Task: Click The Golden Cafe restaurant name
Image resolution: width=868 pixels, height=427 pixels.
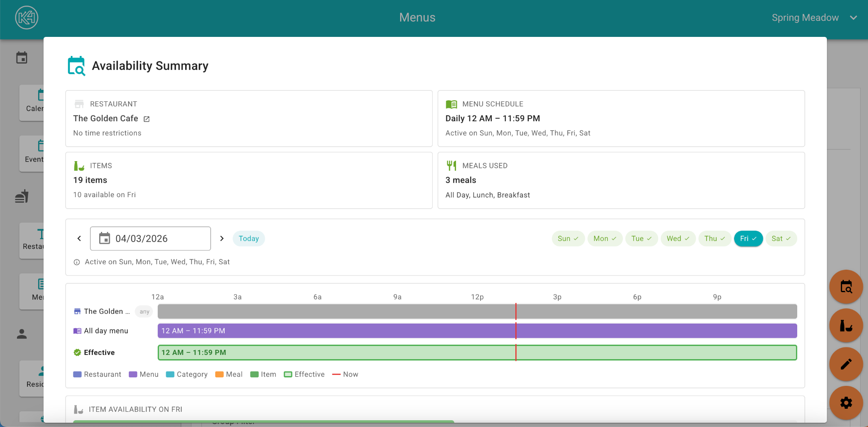Action: pos(106,119)
